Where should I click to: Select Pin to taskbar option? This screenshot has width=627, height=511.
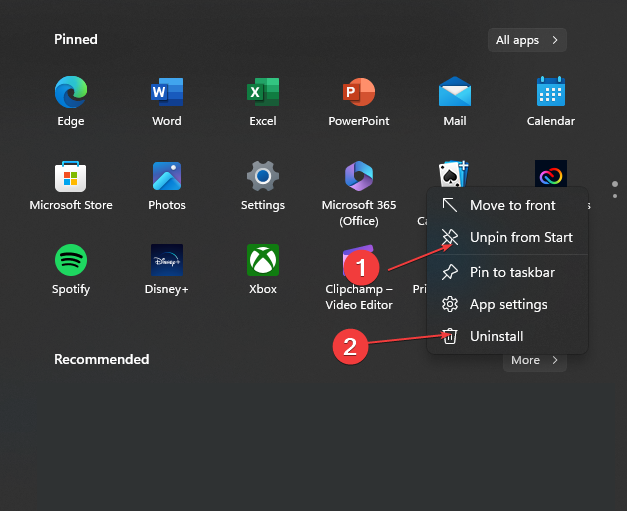(512, 272)
